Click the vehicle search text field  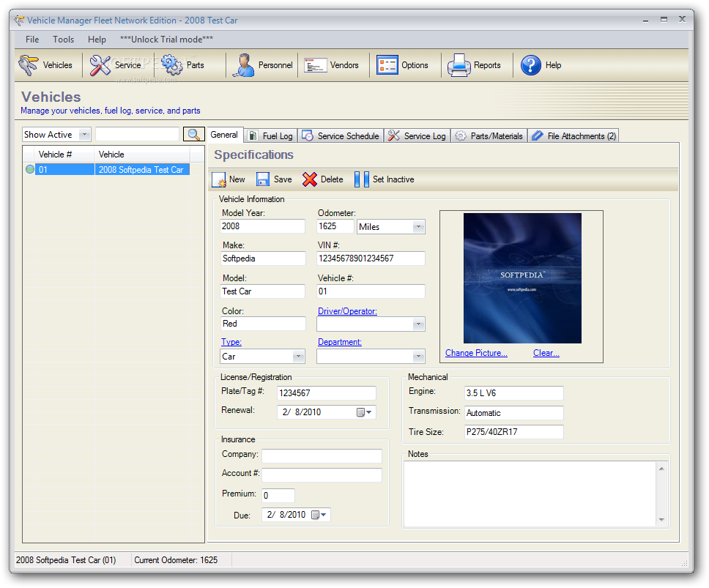click(x=138, y=134)
